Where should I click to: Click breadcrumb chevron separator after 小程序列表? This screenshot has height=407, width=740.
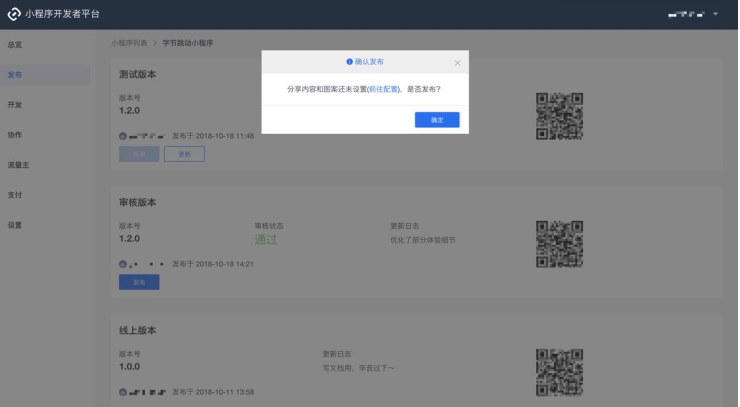154,43
